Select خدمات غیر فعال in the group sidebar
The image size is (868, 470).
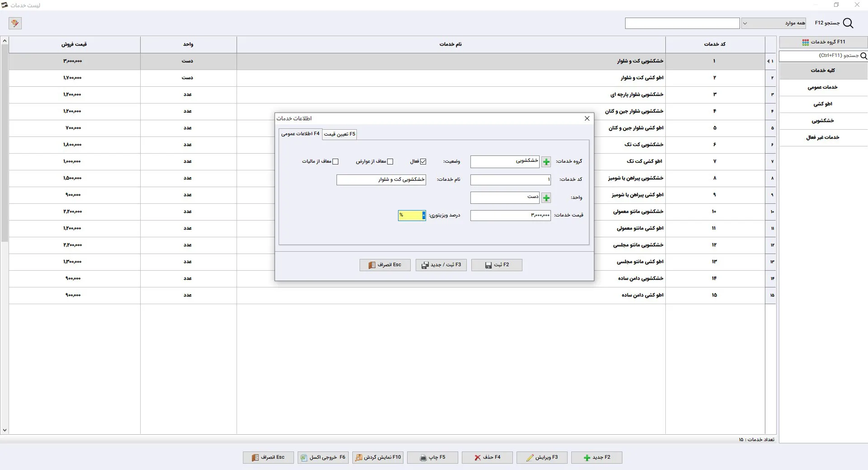823,137
